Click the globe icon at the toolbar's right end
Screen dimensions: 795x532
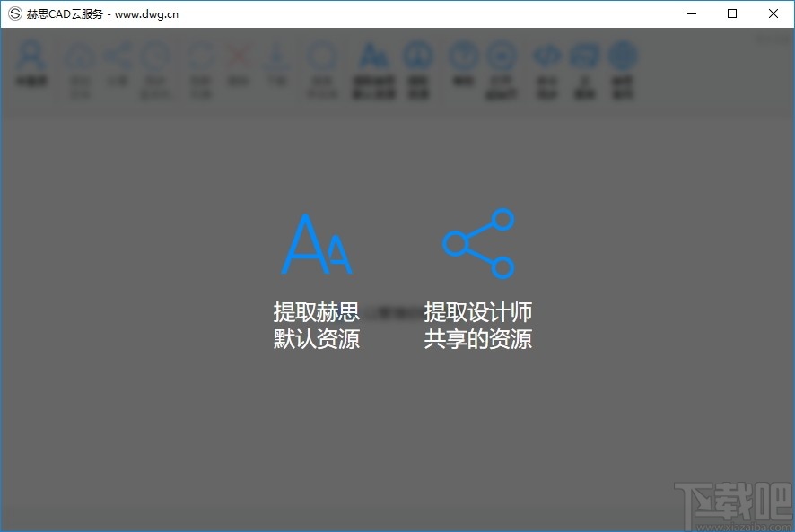click(x=624, y=56)
